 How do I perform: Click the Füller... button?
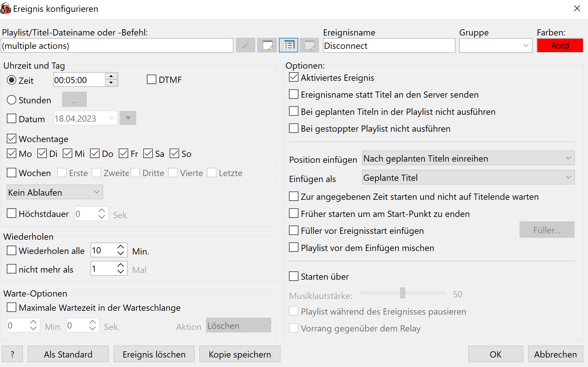coord(547,230)
